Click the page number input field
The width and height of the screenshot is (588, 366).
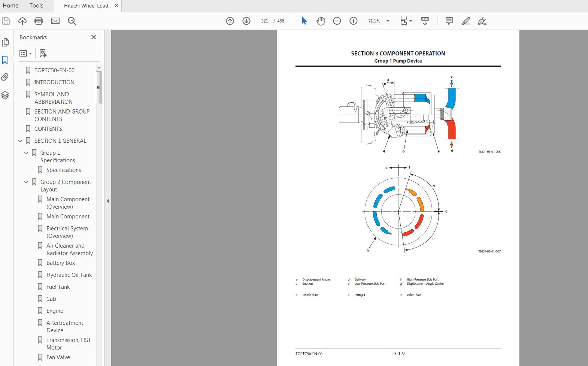pos(264,21)
